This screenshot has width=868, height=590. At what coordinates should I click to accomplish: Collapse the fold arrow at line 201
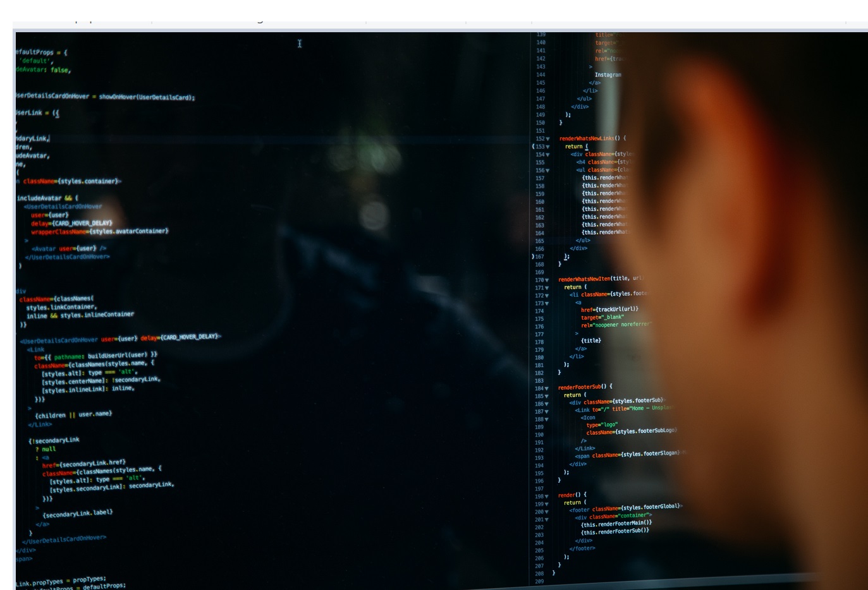click(546, 520)
